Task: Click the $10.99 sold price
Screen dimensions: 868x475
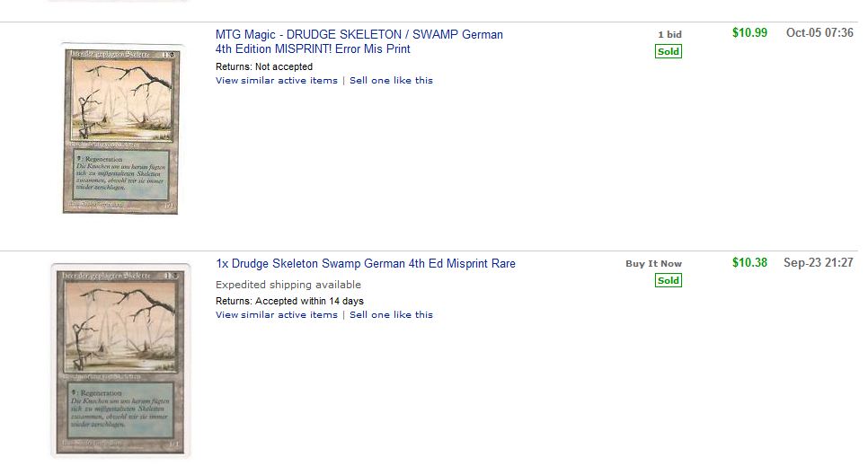Action: click(749, 33)
